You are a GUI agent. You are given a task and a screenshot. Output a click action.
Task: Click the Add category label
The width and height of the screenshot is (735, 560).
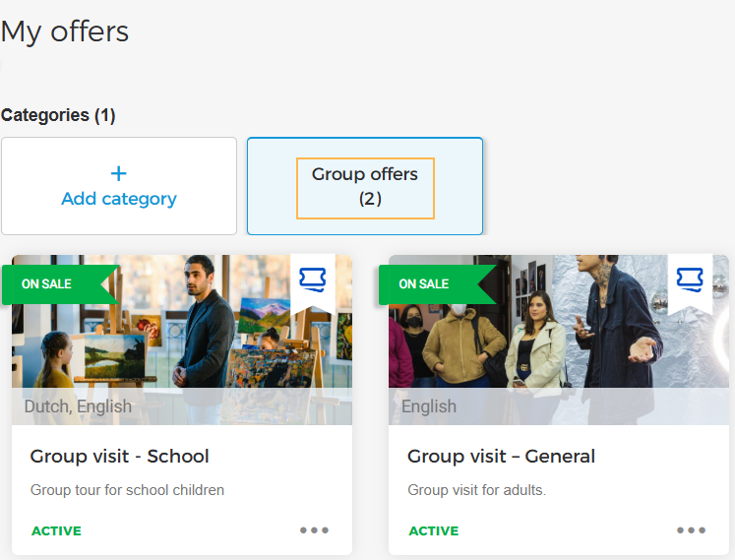[119, 199]
